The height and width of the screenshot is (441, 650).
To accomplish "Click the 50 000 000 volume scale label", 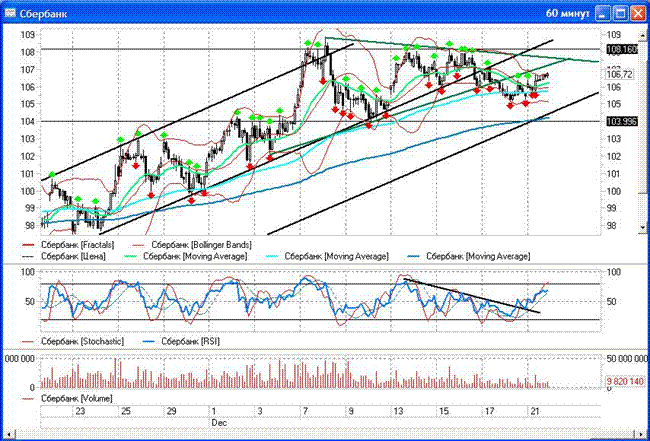I will tap(628, 359).
